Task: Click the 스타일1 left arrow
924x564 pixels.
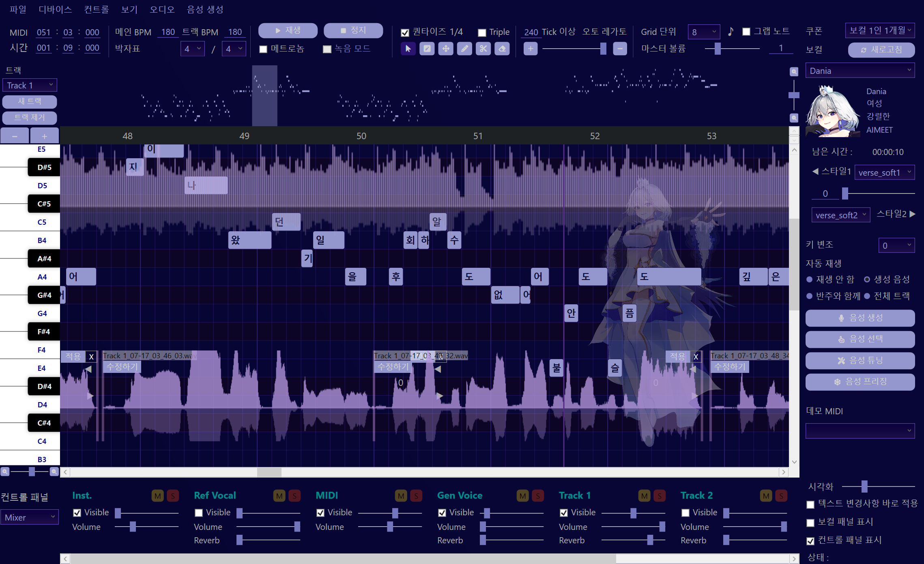Action: tap(815, 172)
